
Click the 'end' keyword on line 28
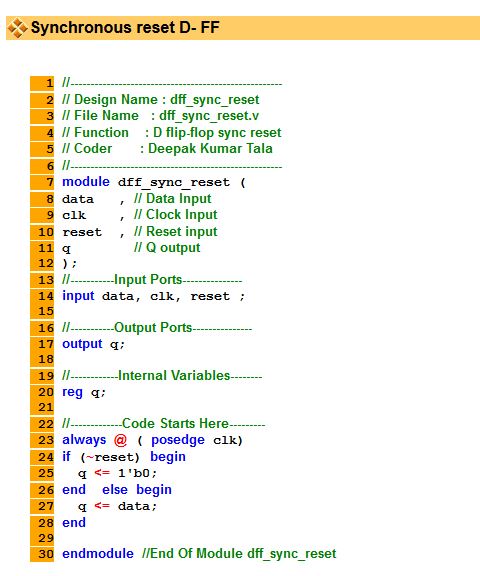click(74, 523)
